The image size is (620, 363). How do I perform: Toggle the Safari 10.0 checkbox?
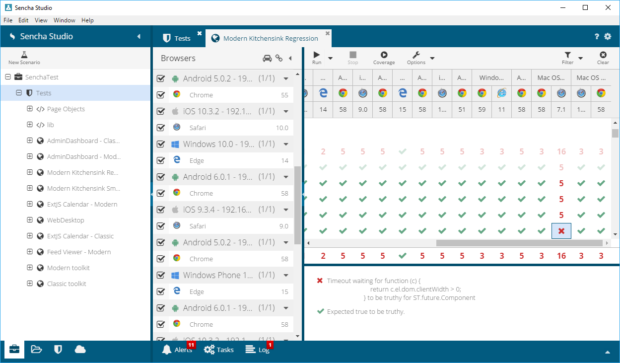point(161,127)
